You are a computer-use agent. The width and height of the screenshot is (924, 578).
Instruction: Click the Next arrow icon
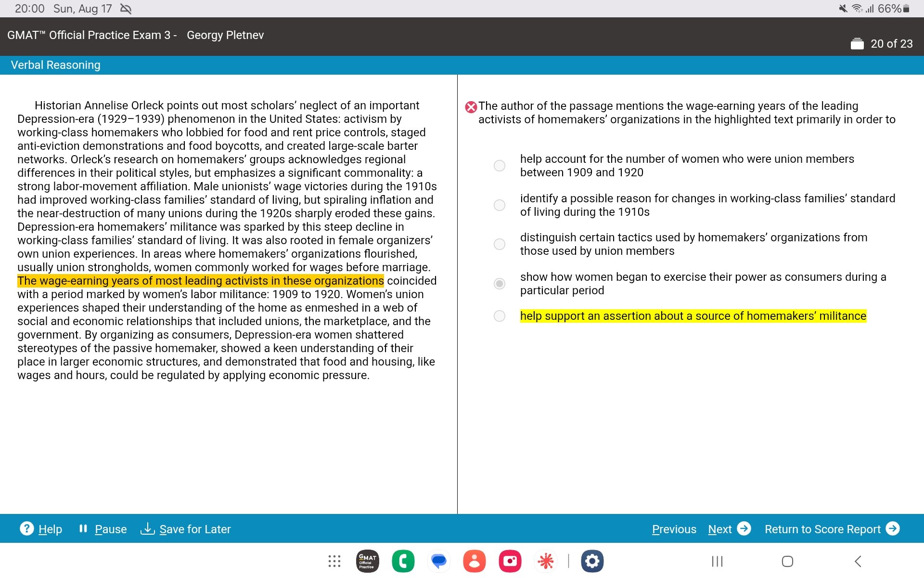(x=744, y=528)
